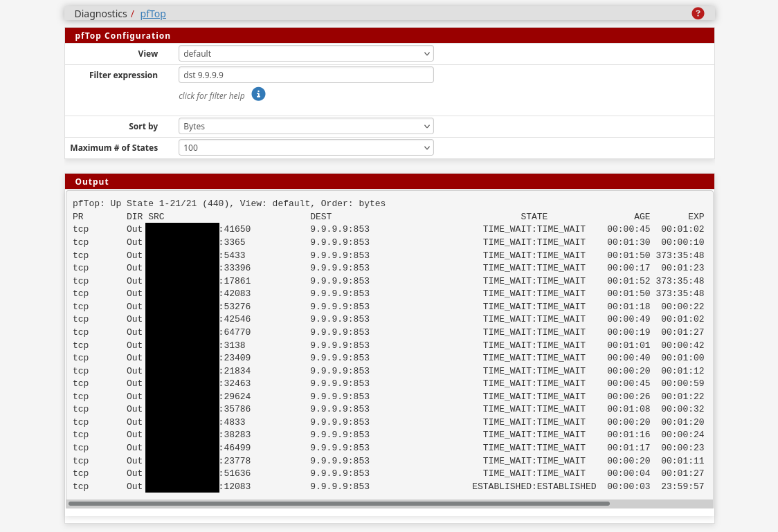This screenshot has width=778, height=532.
Task: Click source port :4833 in output
Action: 232,422
